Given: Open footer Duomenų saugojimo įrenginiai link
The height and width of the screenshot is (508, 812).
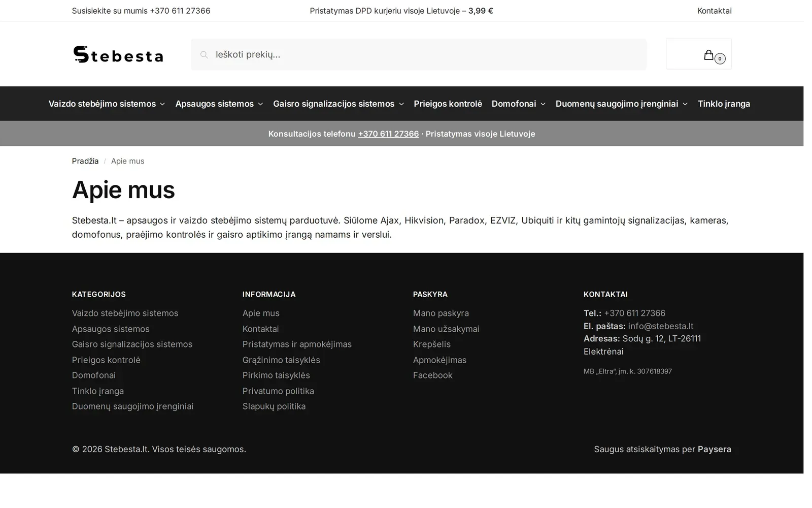Looking at the screenshot, I should click(132, 406).
